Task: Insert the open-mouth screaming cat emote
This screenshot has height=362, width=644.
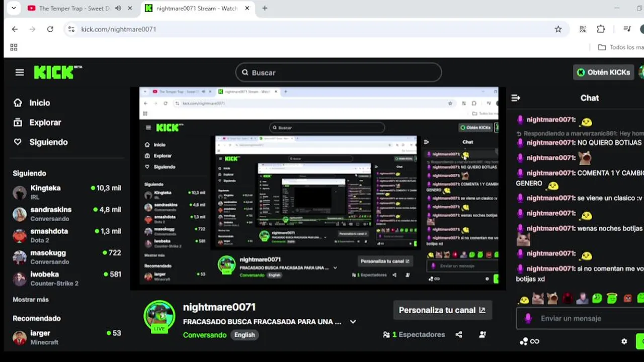Action: [553, 299]
